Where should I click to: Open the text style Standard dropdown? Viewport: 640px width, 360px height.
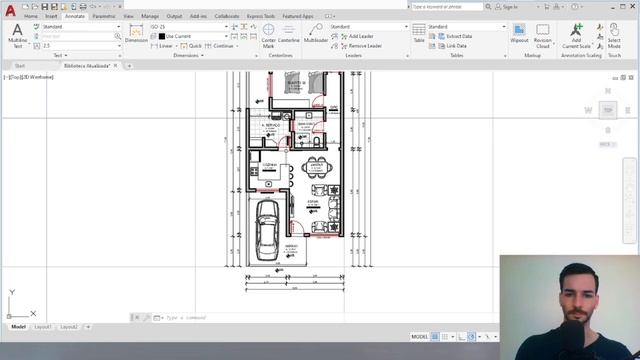(x=118, y=27)
